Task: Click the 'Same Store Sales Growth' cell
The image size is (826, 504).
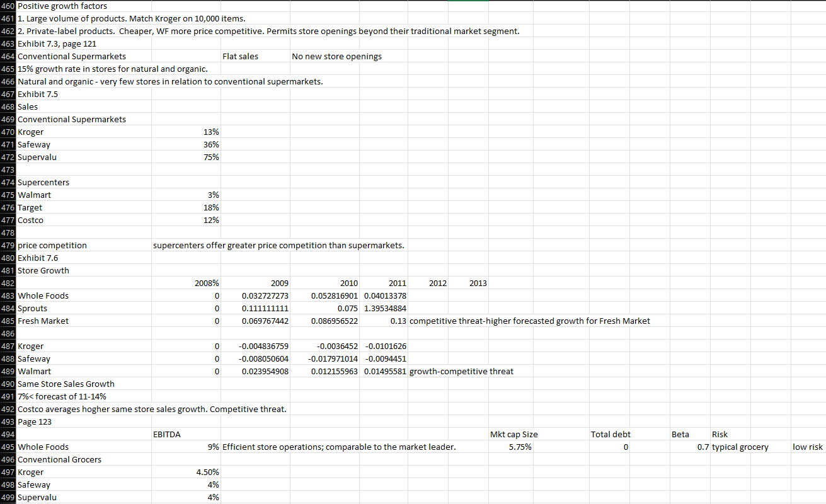Action: coord(66,384)
